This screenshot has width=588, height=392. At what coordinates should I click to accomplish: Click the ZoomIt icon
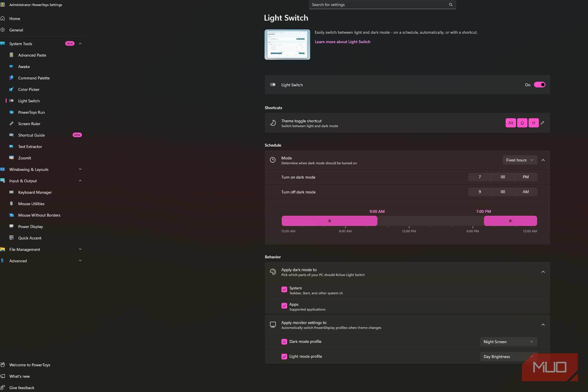(x=11, y=158)
